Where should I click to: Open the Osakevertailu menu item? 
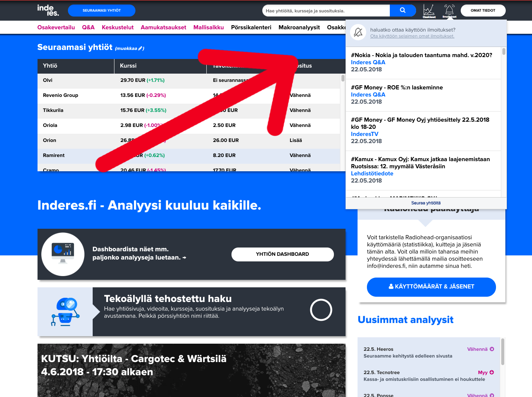56,27
